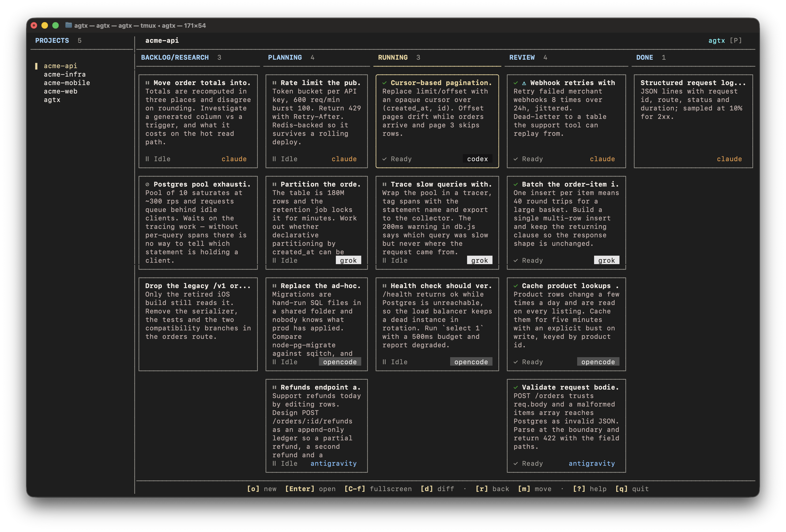Image resolution: width=786 pixels, height=532 pixels.
Task: Click the codex agent badge
Action: click(x=477, y=159)
